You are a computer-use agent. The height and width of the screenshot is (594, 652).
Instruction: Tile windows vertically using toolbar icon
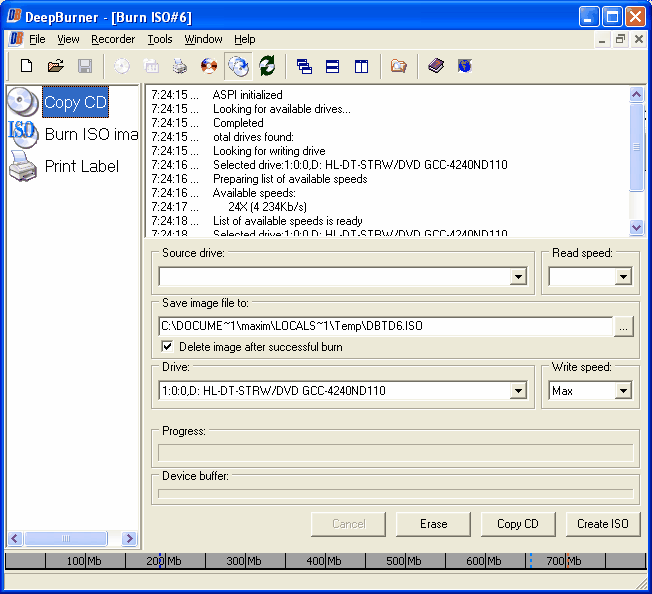click(361, 66)
